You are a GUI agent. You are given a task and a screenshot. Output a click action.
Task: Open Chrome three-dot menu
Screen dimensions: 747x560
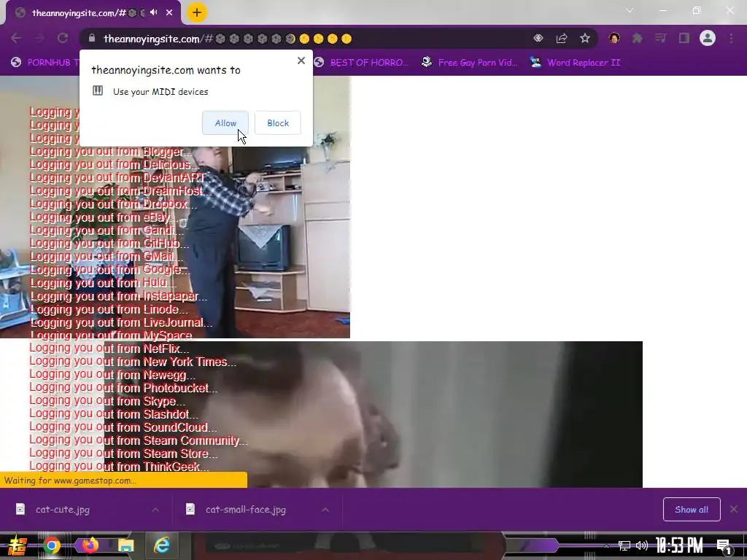(731, 38)
